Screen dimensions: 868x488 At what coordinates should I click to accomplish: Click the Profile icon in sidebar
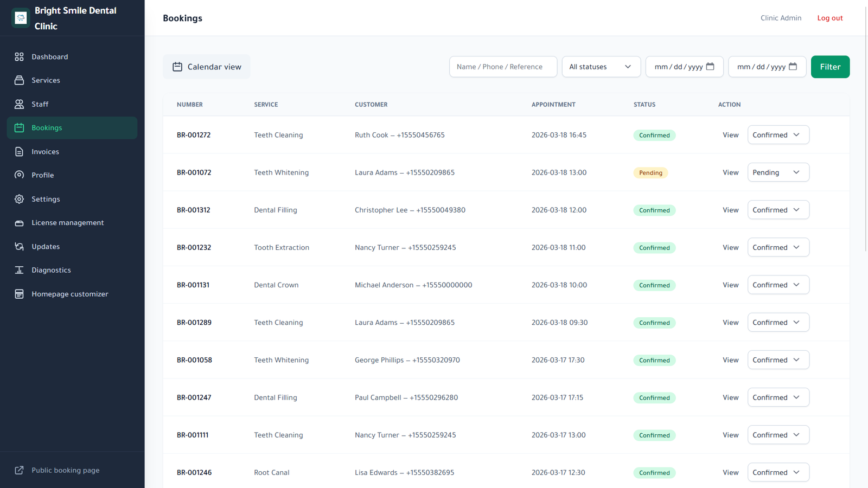[x=19, y=175]
